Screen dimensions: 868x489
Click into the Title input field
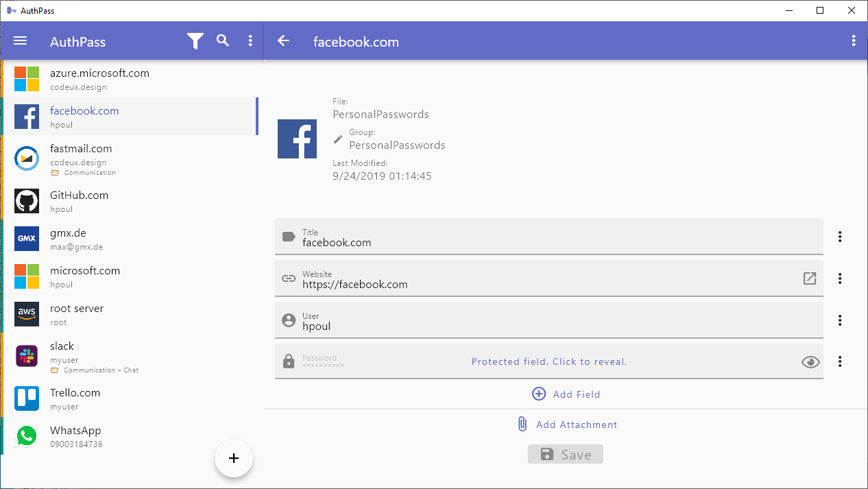click(x=548, y=237)
